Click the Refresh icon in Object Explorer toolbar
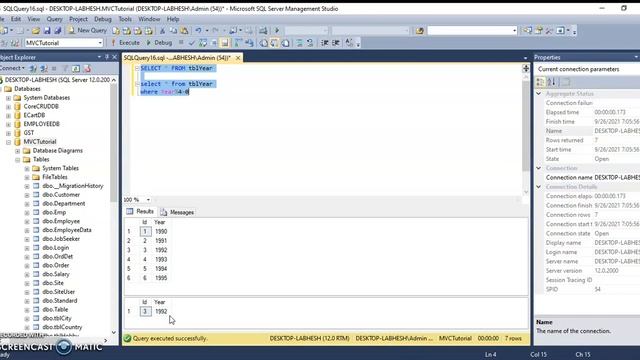The image size is (640, 360). click(x=76, y=69)
